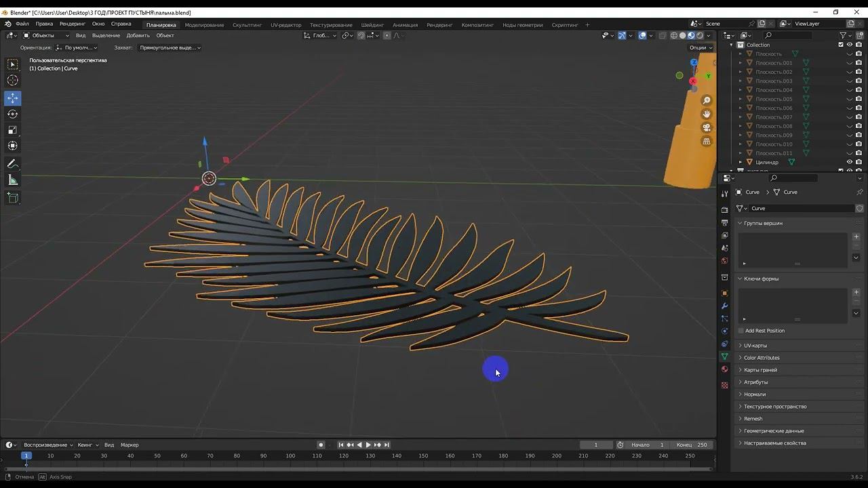Click the current frame playhead marker
The height and width of the screenshot is (488, 868).
coord(26,455)
